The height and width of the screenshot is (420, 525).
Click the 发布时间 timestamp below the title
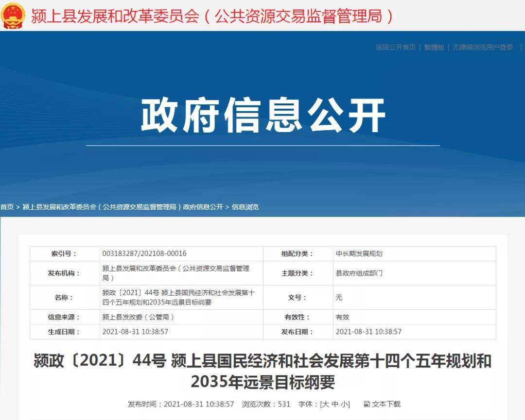click(180, 404)
